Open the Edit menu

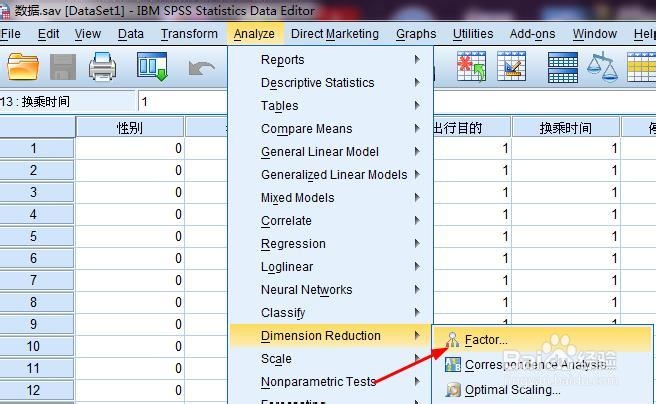(x=48, y=33)
